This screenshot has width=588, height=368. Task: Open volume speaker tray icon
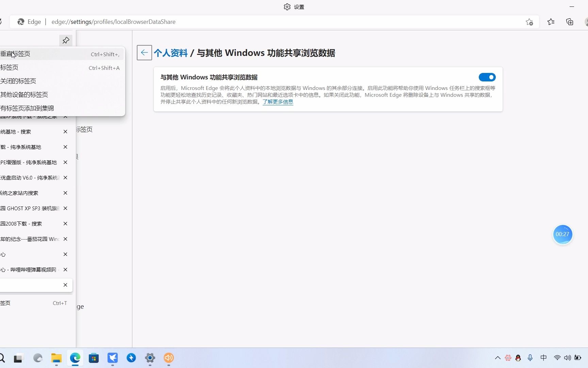(x=567, y=358)
